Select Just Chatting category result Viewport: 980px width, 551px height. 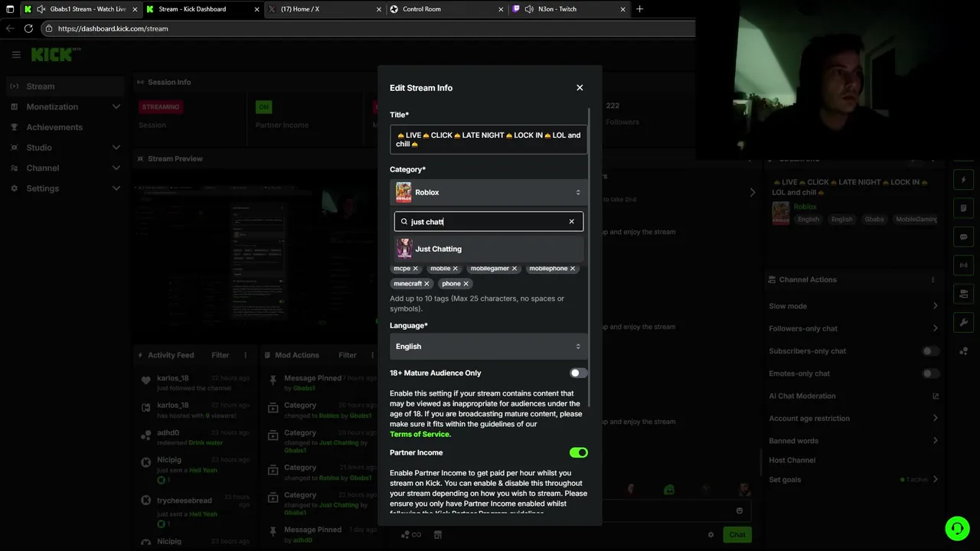tap(488, 249)
